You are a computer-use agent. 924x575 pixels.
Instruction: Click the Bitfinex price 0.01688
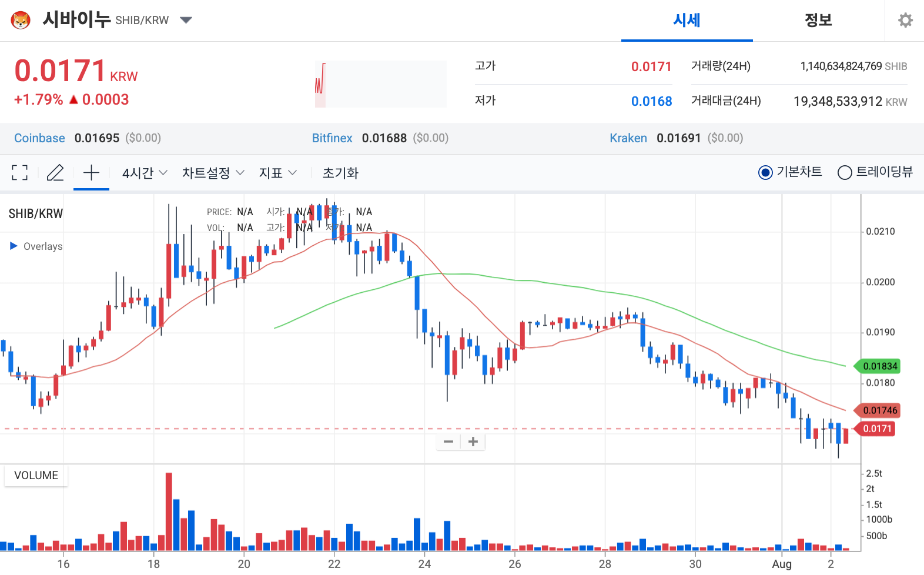(x=384, y=138)
